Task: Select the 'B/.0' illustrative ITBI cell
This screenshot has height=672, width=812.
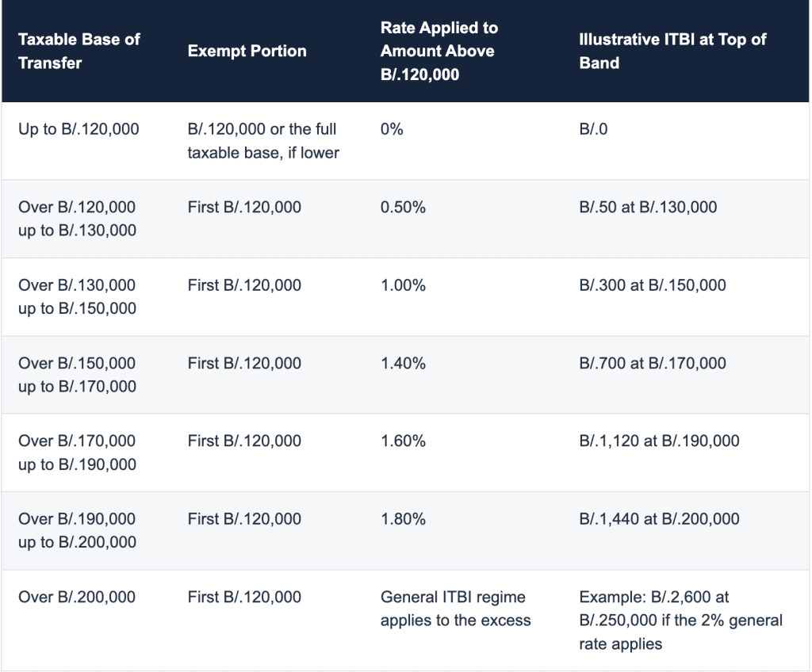Action: (593, 129)
